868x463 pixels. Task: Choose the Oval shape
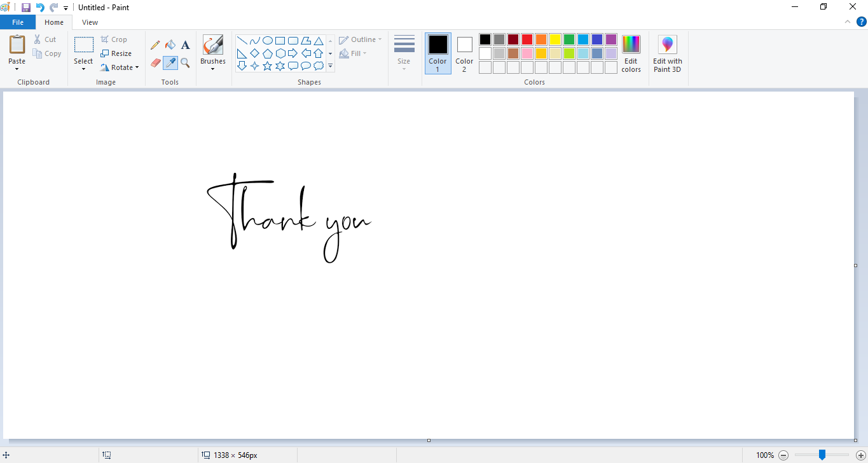click(267, 39)
